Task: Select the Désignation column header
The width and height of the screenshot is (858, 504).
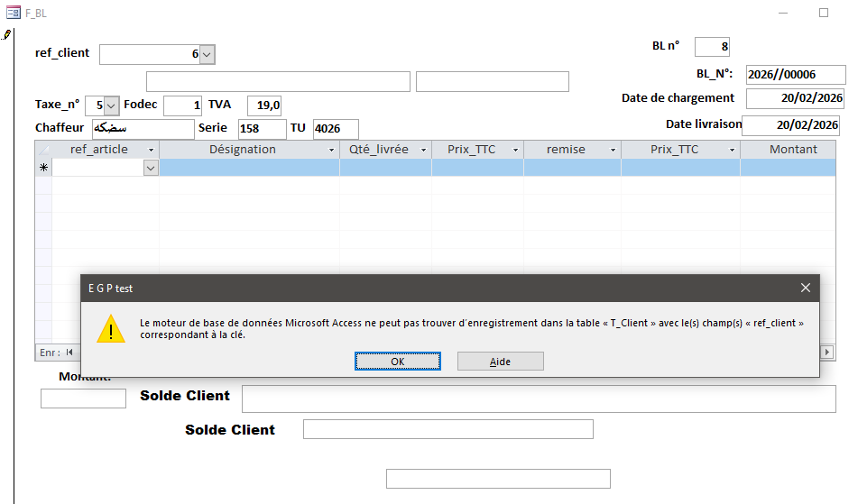Action: tap(242, 150)
